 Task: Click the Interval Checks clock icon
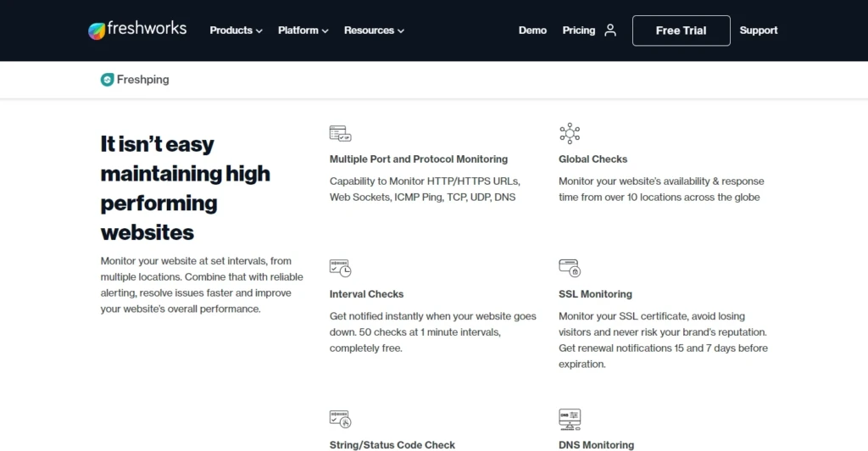(340, 268)
